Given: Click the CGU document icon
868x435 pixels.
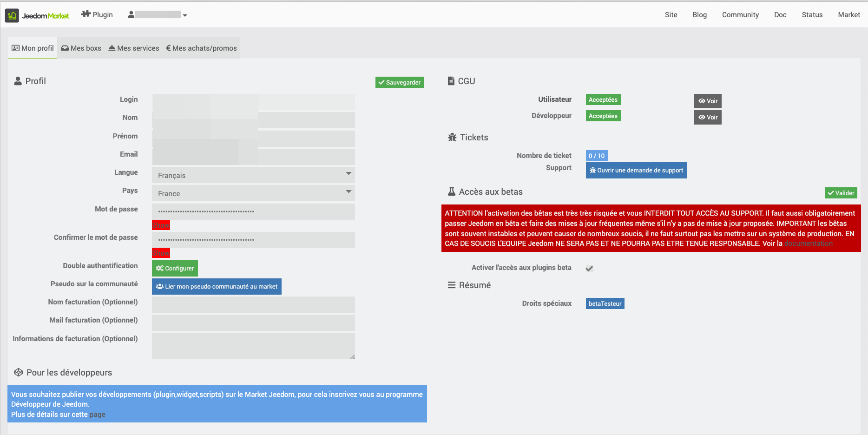Looking at the screenshot, I should (x=451, y=81).
